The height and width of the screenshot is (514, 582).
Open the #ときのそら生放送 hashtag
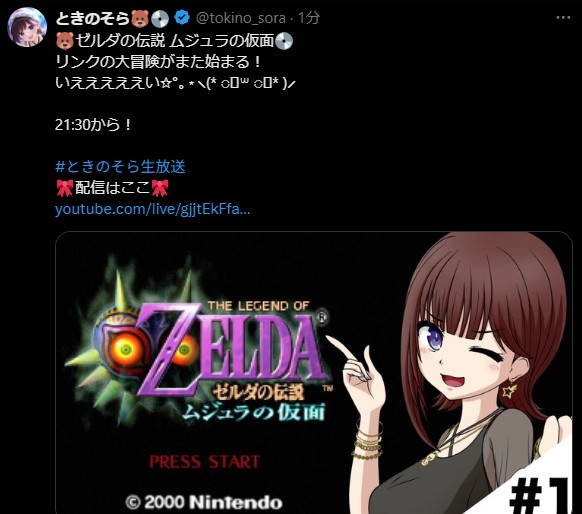pyautogui.click(x=120, y=167)
